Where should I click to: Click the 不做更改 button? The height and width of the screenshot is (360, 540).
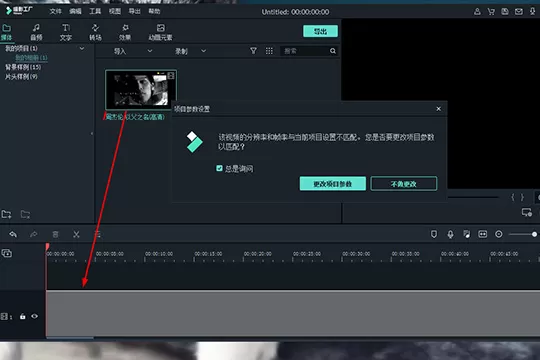pyautogui.click(x=404, y=184)
